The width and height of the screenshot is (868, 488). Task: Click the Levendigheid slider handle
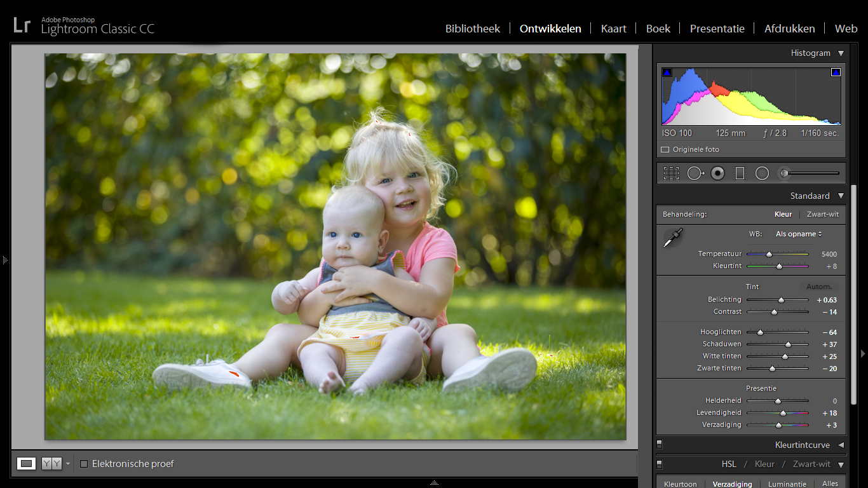[783, 413]
